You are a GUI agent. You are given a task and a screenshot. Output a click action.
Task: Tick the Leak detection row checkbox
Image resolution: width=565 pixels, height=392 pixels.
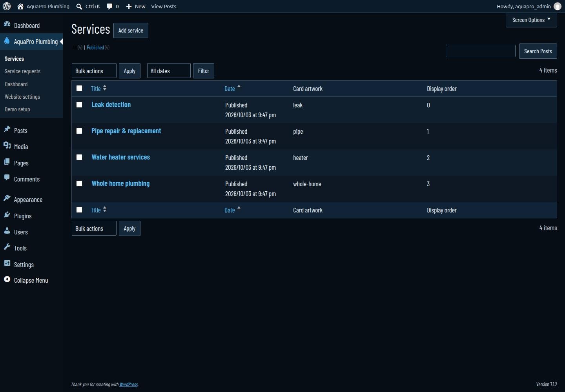click(79, 105)
